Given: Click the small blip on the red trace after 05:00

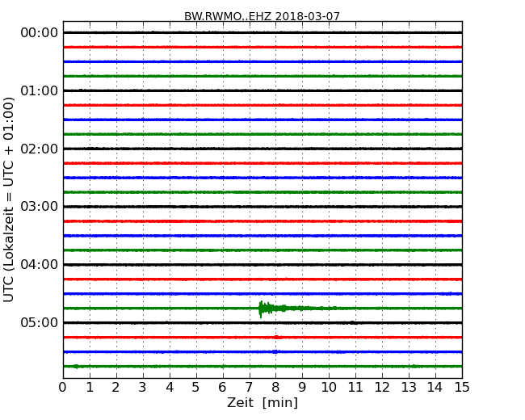Looking at the screenshot, I should [x=277, y=338].
